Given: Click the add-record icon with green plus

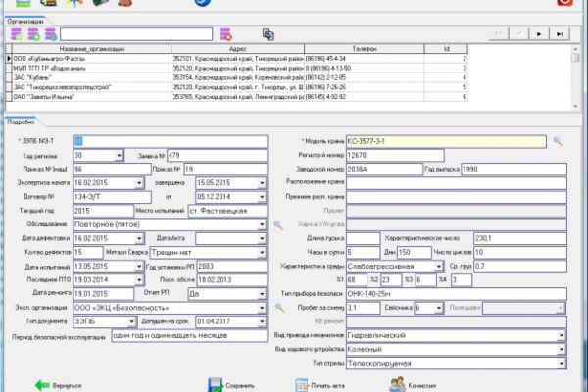Looking at the screenshot, I should click(33, 34).
